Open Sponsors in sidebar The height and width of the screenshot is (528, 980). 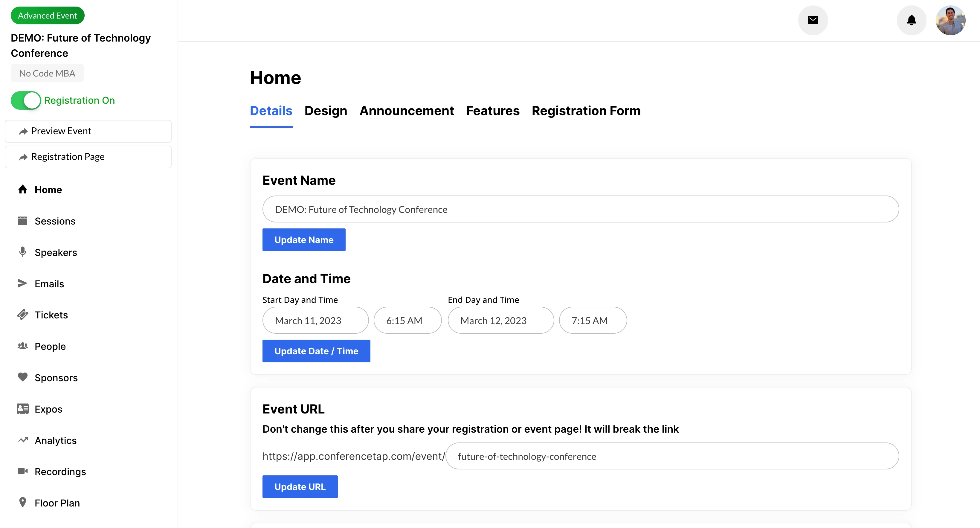[56, 378]
